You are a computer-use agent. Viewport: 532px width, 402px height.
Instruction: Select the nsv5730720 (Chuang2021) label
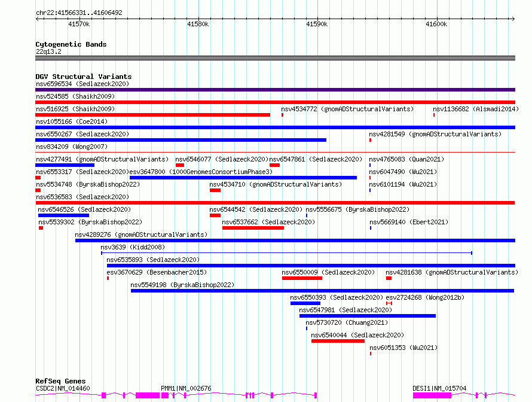coord(347,322)
